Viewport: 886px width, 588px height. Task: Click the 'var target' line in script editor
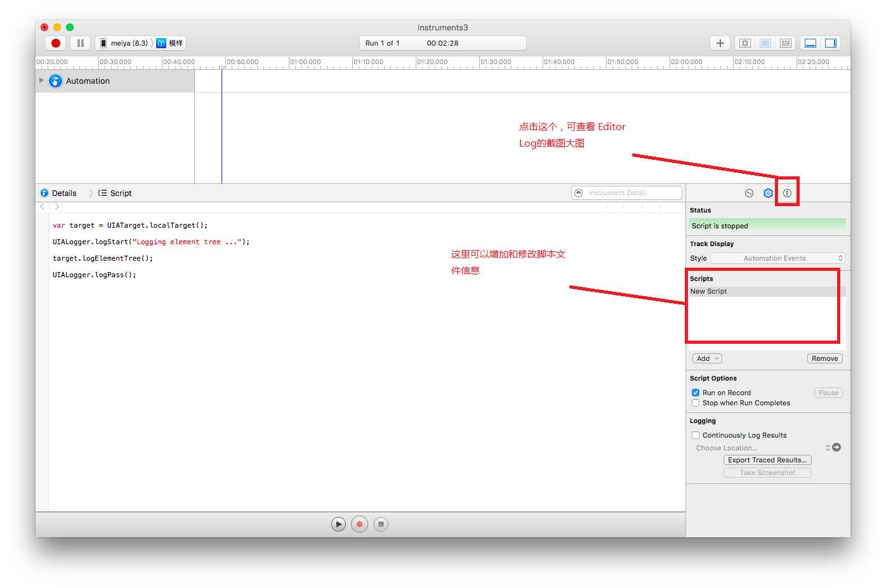[x=130, y=225]
